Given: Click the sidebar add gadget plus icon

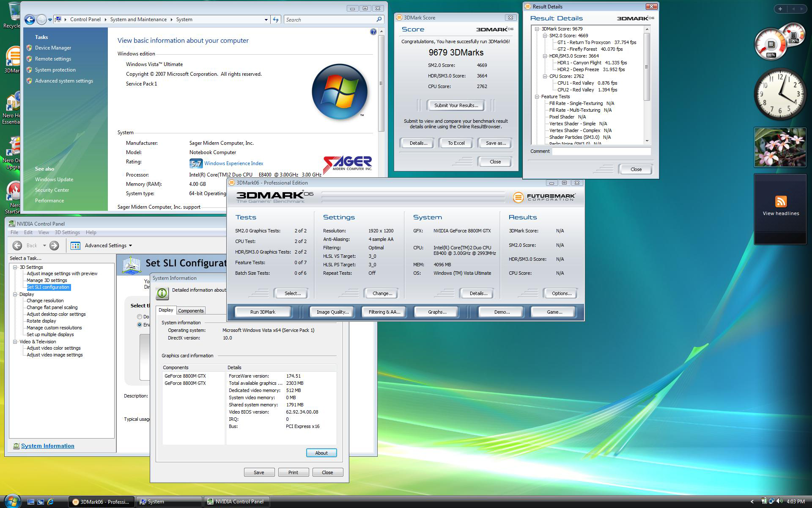Looking at the screenshot, I should coord(780,8).
